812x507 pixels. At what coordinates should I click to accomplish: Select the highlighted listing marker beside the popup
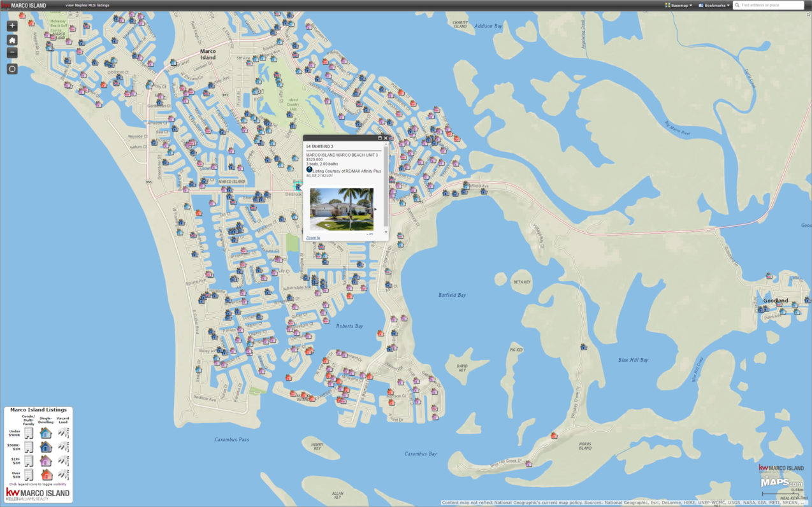[298, 187]
